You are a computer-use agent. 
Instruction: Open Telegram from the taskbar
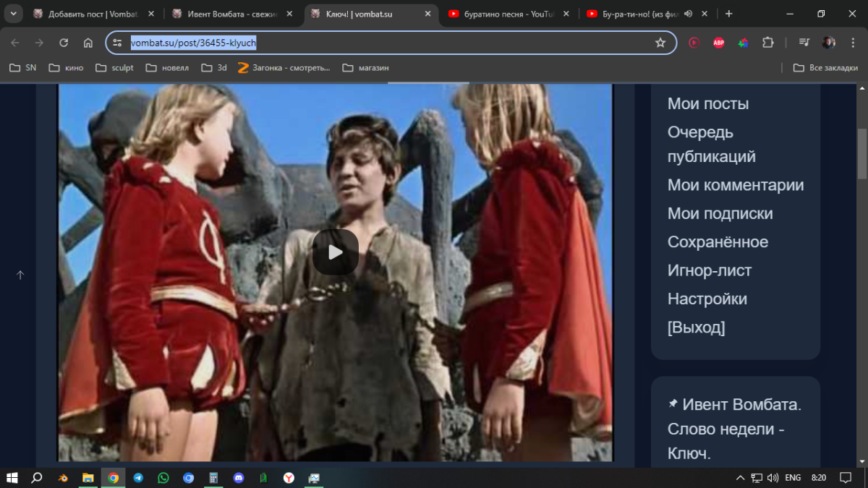coord(138,478)
